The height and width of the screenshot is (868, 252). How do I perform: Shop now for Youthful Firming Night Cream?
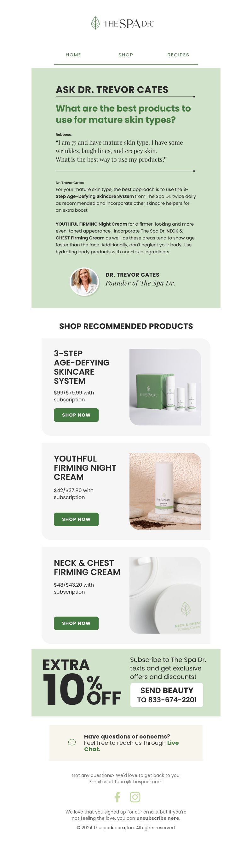[x=76, y=519]
